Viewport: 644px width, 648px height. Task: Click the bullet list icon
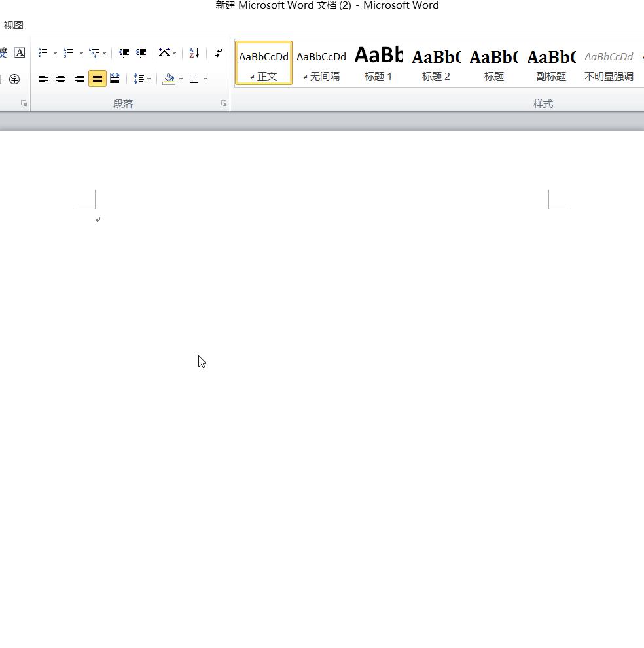[43, 53]
